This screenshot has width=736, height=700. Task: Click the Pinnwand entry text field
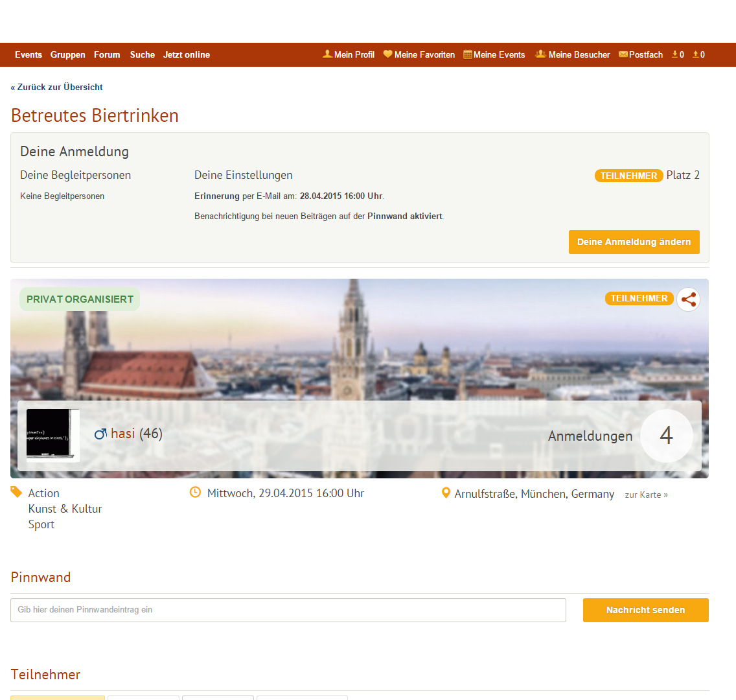(288, 610)
